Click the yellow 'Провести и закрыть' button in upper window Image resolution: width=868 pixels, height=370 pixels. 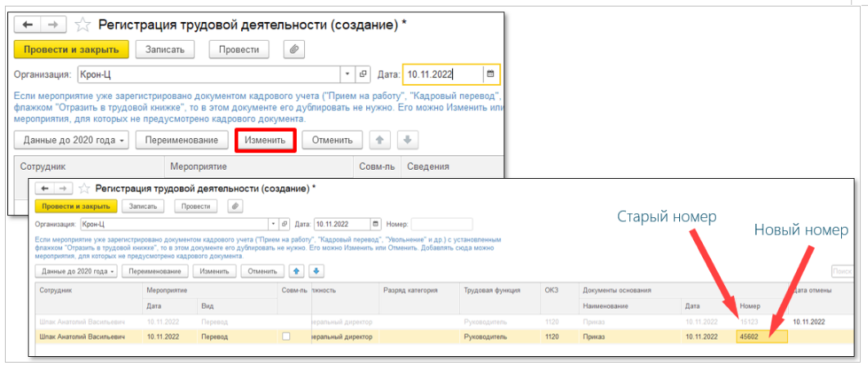click(71, 50)
